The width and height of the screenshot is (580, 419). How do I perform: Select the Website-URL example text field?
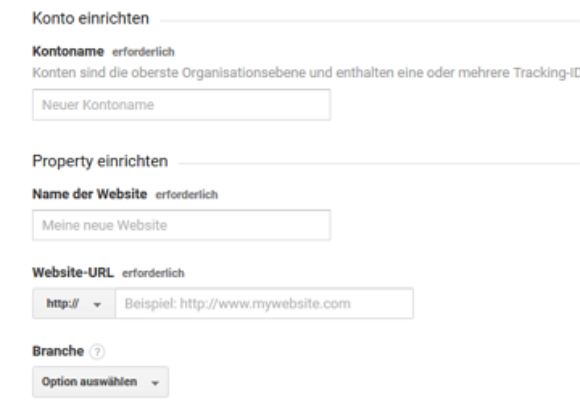264,304
